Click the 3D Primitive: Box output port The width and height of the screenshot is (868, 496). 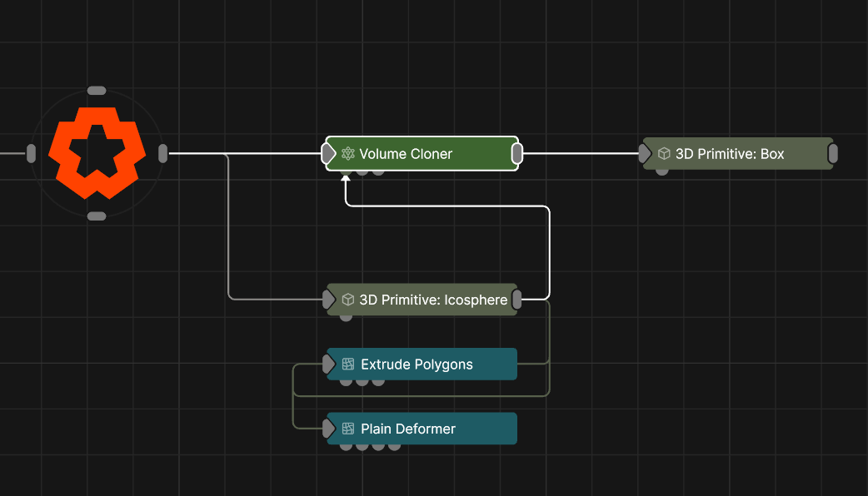tap(833, 153)
